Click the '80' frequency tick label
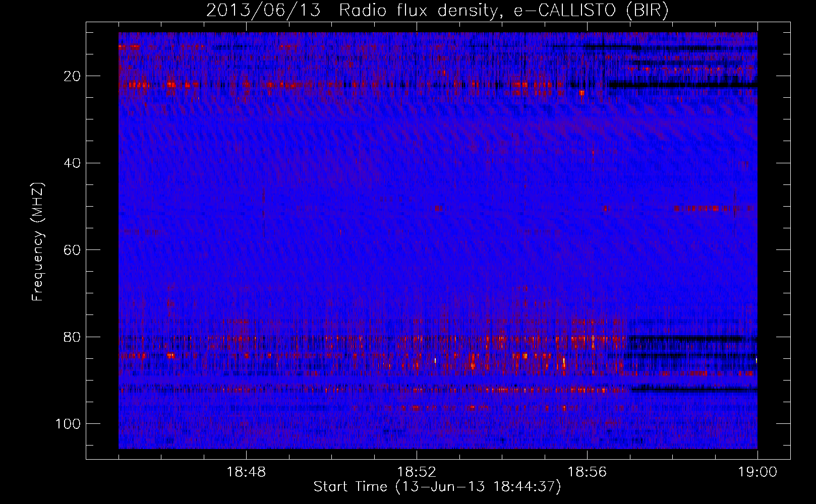816x504 pixels. [73, 337]
